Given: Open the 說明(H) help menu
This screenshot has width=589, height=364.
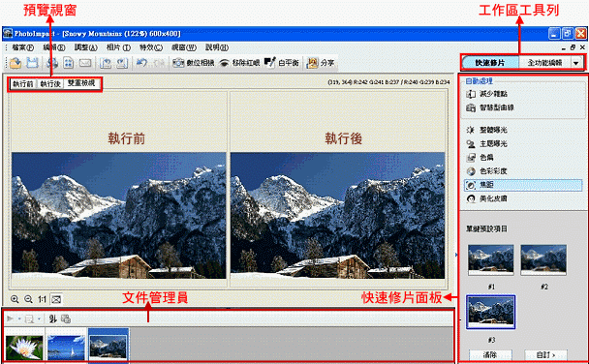Looking at the screenshot, I should [217, 47].
